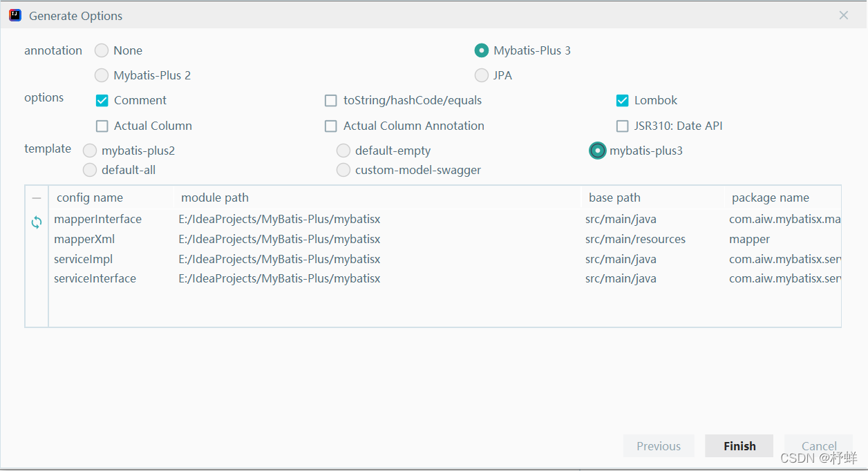
Task: Click module path cell of mapperXml row
Action: (x=377, y=240)
